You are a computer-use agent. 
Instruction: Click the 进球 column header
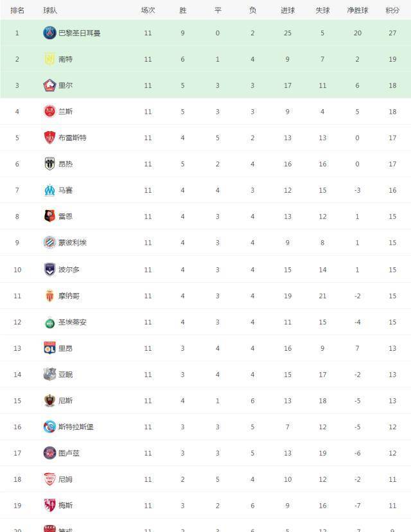pyautogui.click(x=288, y=10)
